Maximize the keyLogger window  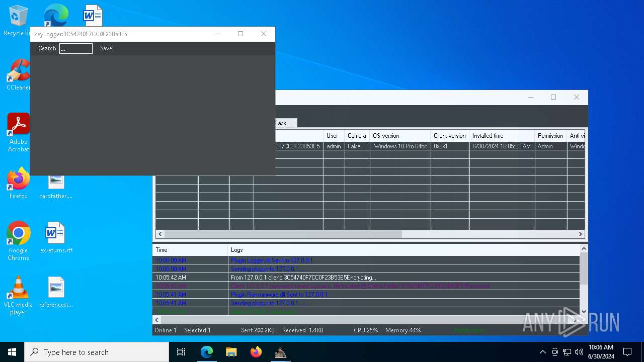pyautogui.click(x=240, y=34)
